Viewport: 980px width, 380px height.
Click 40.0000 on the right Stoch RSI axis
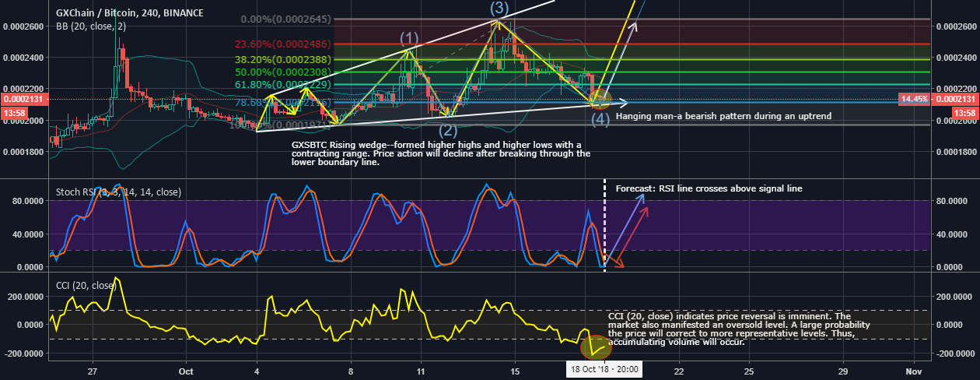coord(953,234)
